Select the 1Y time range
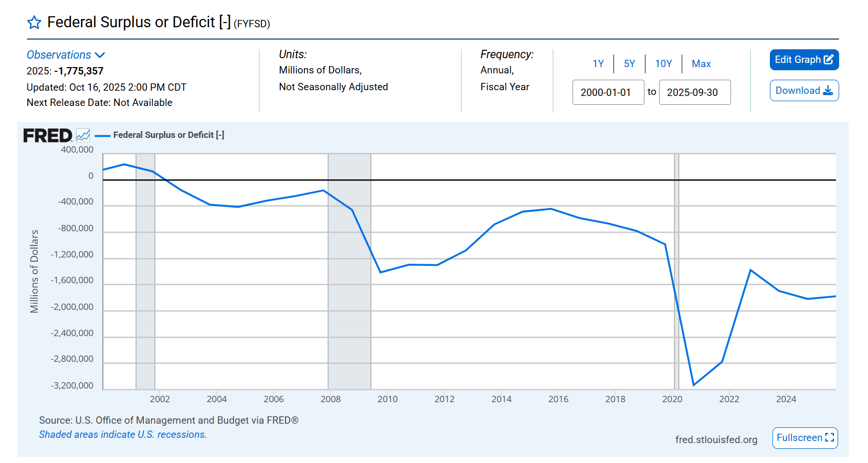 [598, 64]
